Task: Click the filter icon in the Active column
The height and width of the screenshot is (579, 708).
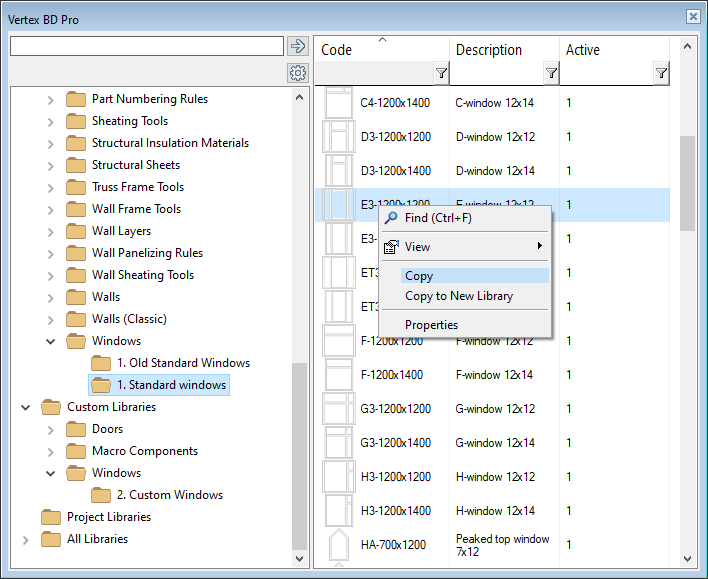Action: tap(660, 73)
